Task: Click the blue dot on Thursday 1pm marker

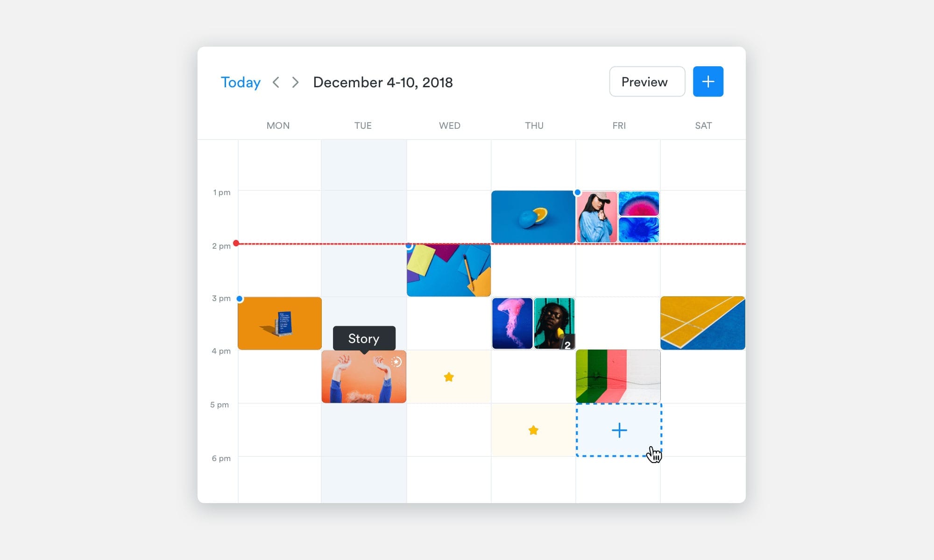Action: 576,193
